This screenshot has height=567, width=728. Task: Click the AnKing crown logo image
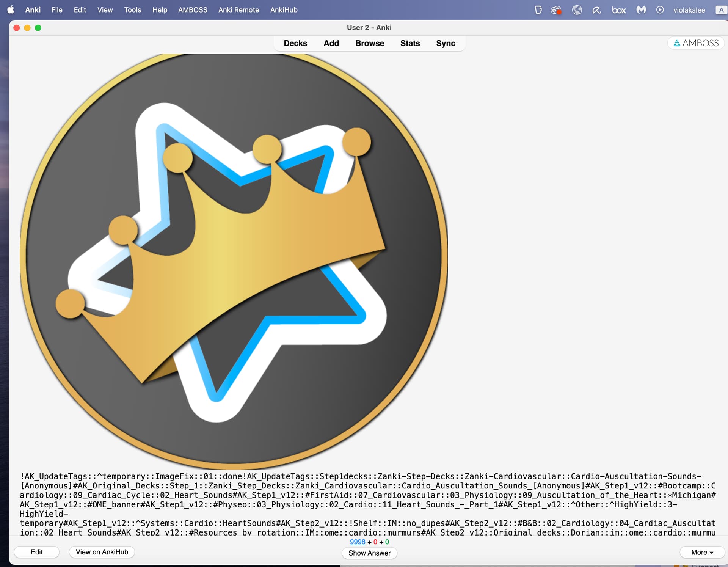[234, 261]
